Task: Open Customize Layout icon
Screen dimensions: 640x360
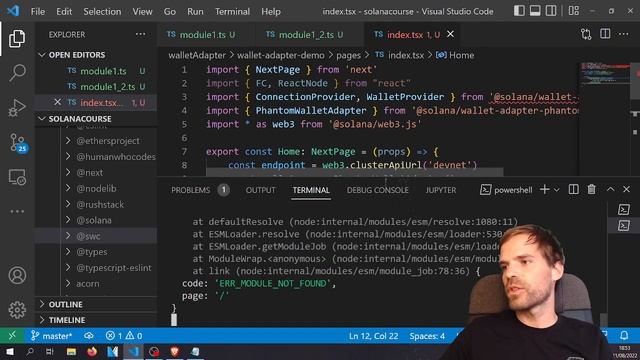Action: click(x=573, y=11)
